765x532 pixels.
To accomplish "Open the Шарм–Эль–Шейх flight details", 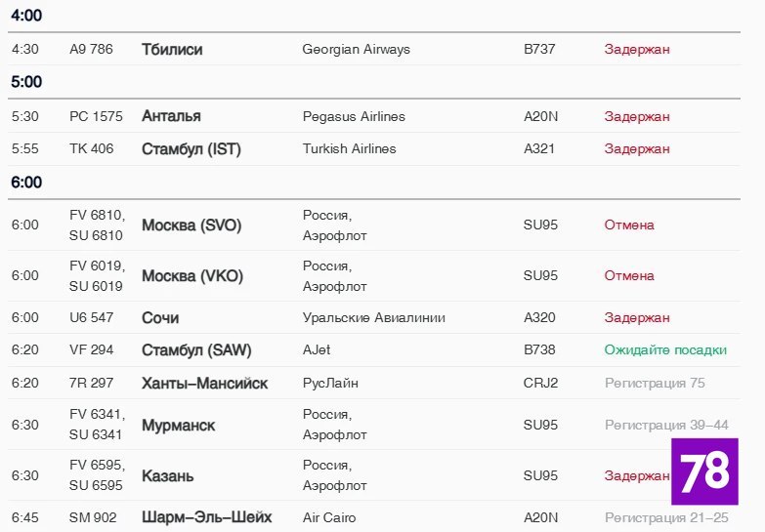I will click(x=206, y=517).
